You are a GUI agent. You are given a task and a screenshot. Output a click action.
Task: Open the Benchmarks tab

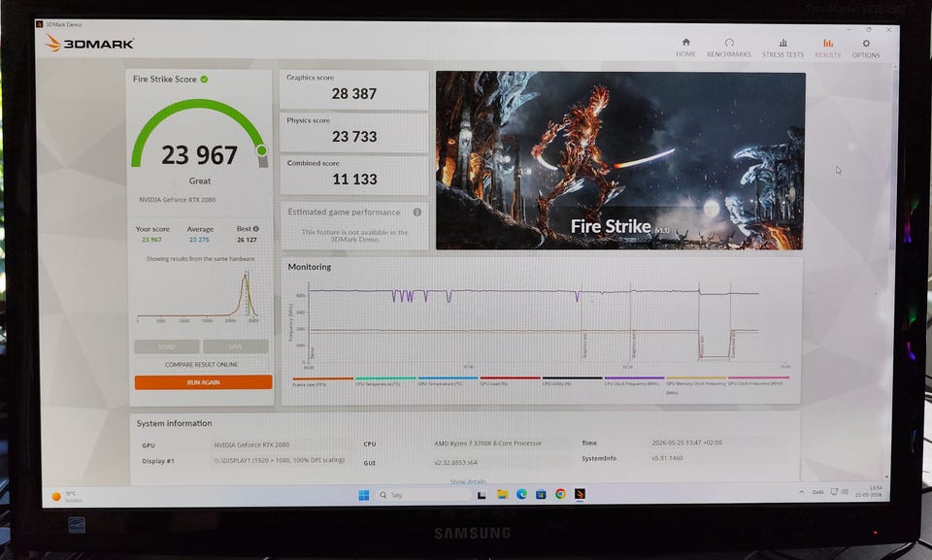(729, 49)
